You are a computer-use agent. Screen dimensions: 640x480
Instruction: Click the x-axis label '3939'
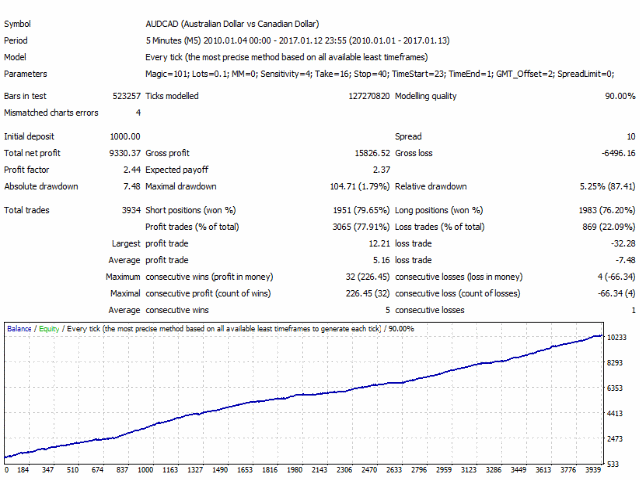click(593, 470)
